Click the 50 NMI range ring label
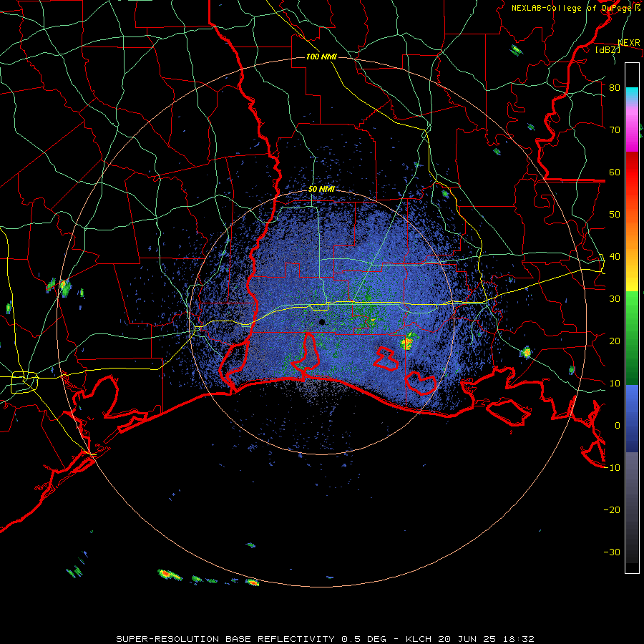 click(321, 190)
